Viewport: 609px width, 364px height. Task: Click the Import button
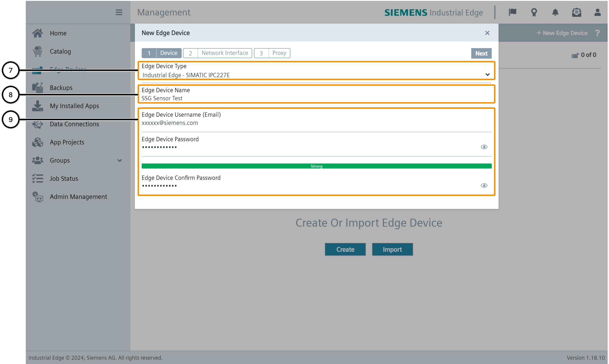[392, 250]
